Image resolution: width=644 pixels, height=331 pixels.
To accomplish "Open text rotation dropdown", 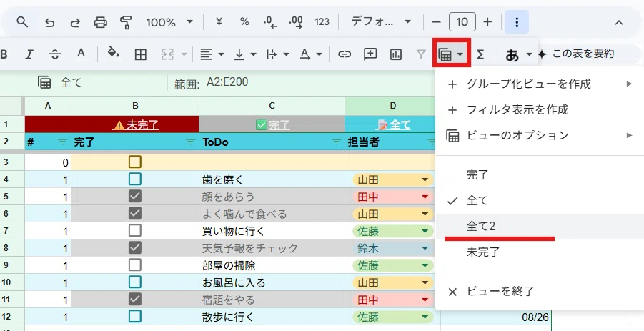I will coord(310,54).
